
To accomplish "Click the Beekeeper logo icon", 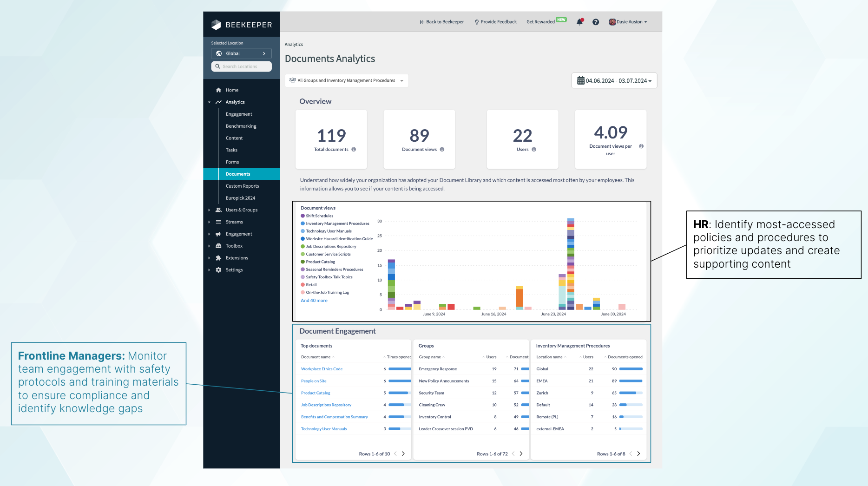I will click(x=216, y=25).
